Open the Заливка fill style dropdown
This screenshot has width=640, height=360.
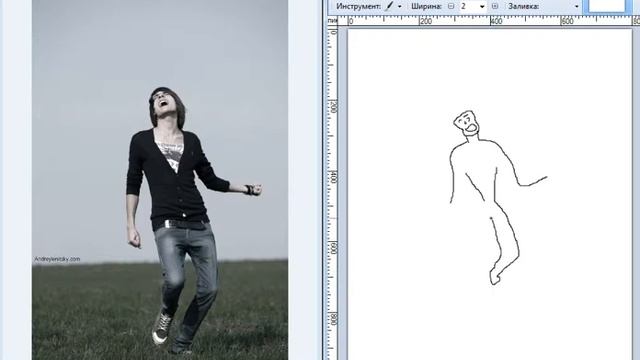(576, 7)
